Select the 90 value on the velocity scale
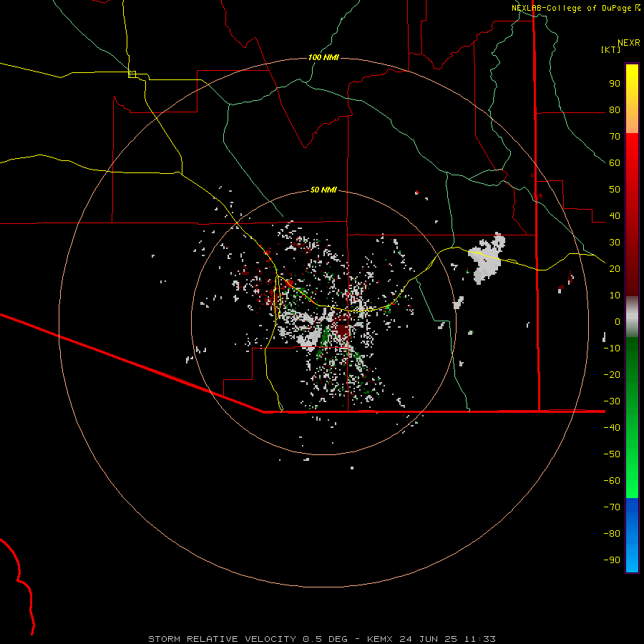This screenshot has height=644, width=644. [615, 84]
